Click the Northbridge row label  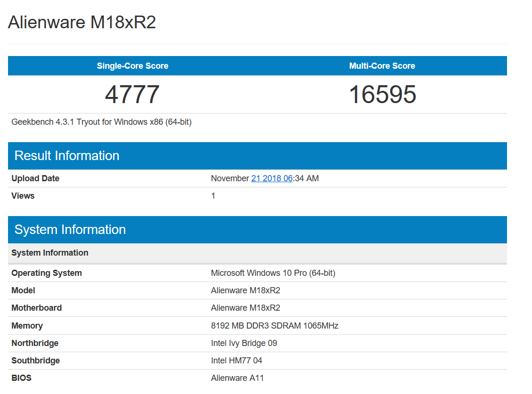(x=35, y=343)
